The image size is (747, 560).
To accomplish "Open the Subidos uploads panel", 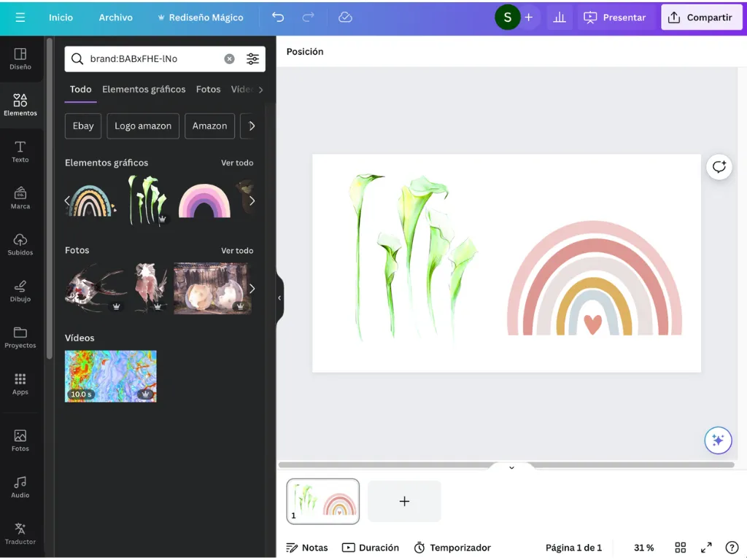I will click(20, 245).
